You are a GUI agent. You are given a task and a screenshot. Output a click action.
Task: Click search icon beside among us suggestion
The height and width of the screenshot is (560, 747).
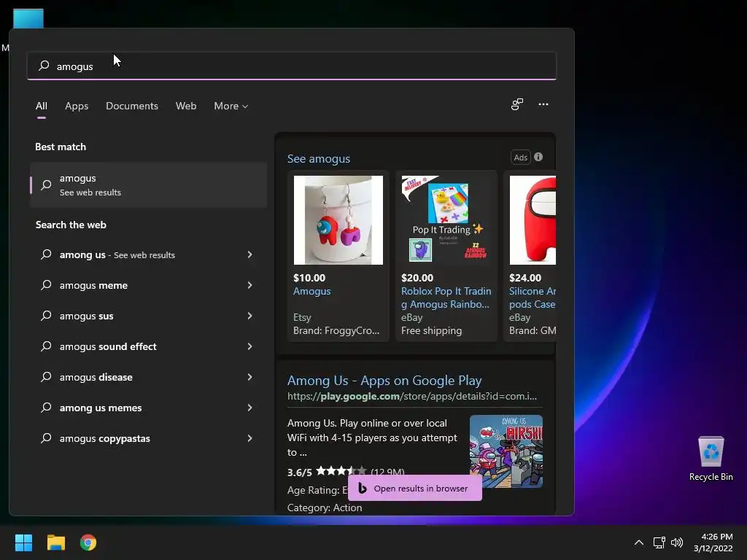pyautogui.click(x=46, y=254)
